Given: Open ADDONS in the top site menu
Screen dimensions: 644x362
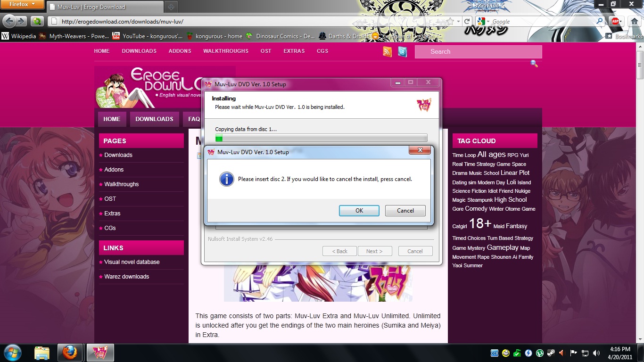Looking at the screenshot, I should (180, 51).
